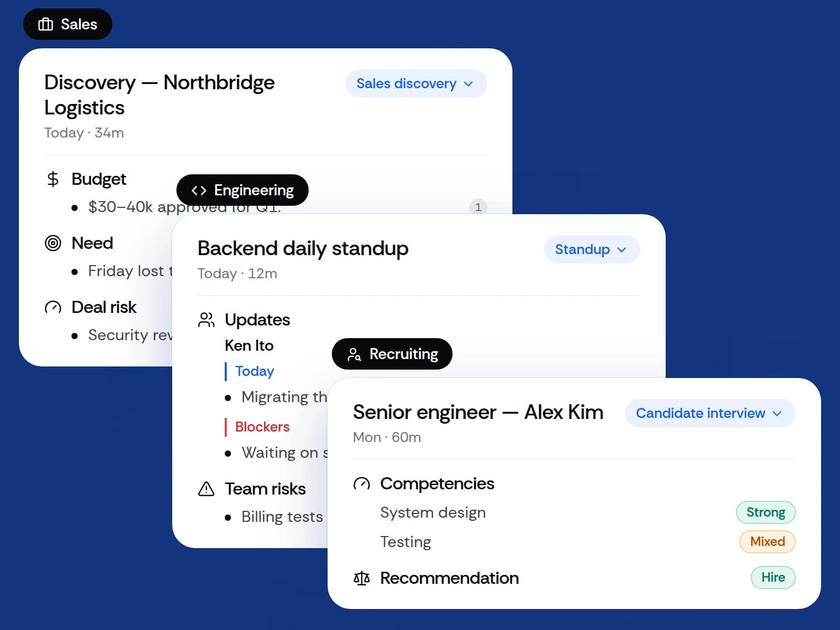Open the Candidate interview template dropdown
The width and height of the screenshot is (840, 630).
(710, 413)
